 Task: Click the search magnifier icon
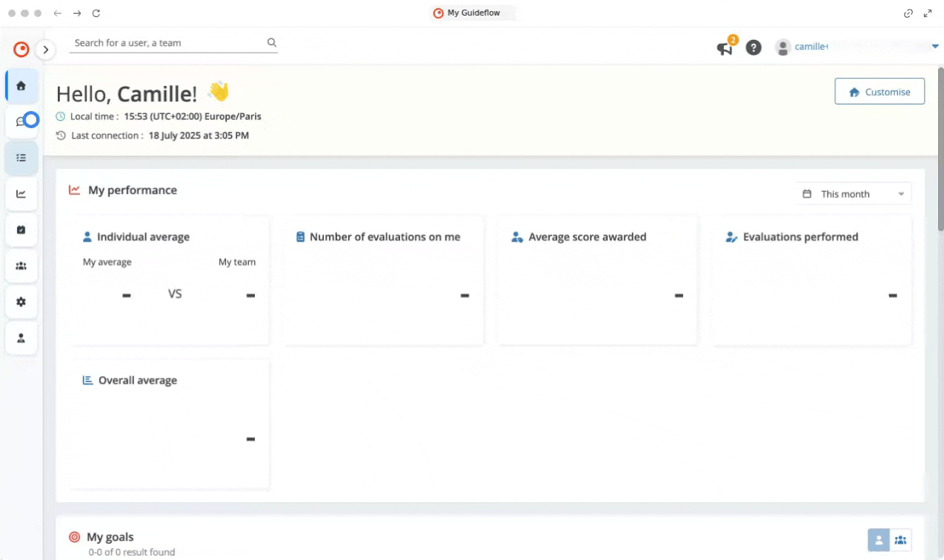click(272, 43)
